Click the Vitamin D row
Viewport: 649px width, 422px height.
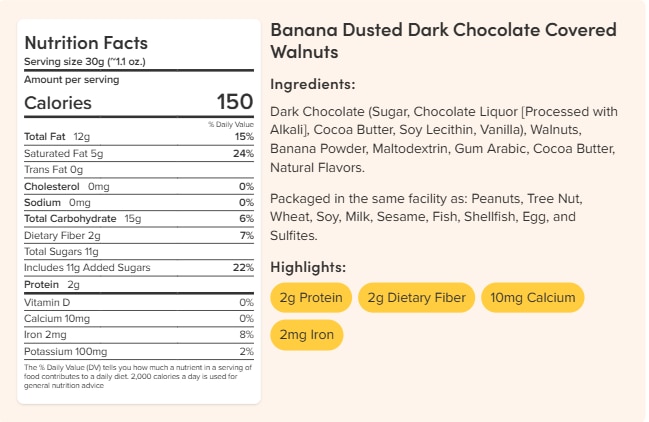click(x=138, y=302)
